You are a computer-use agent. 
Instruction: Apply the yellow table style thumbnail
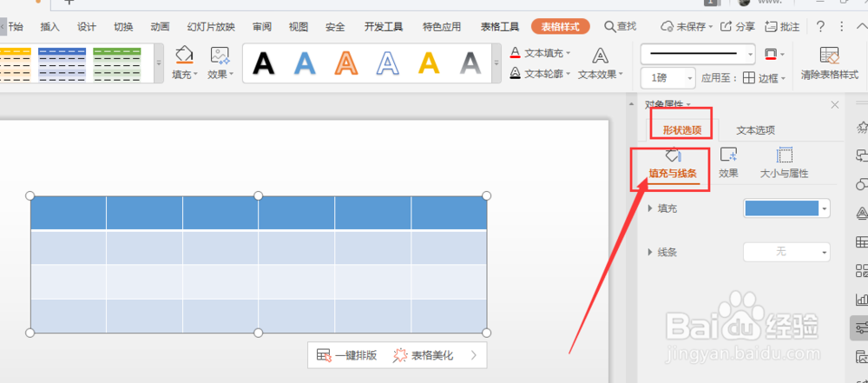[15, 64]
